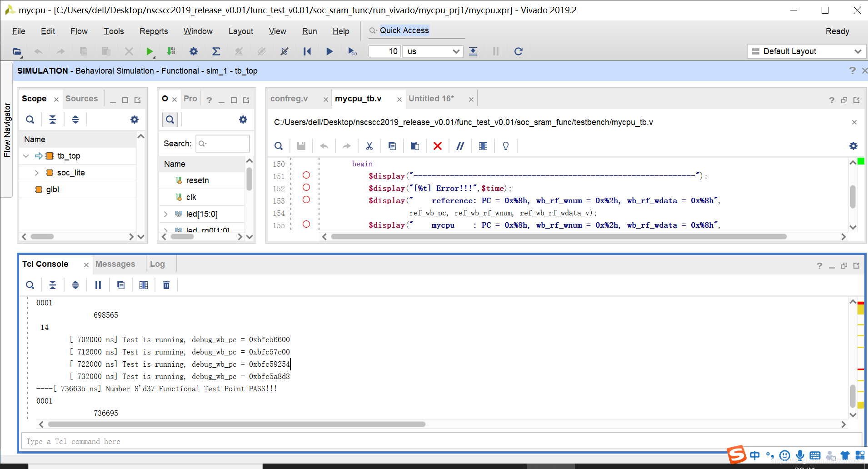Open the Reports menu
The image size is (868, 469).
(154, 31)
